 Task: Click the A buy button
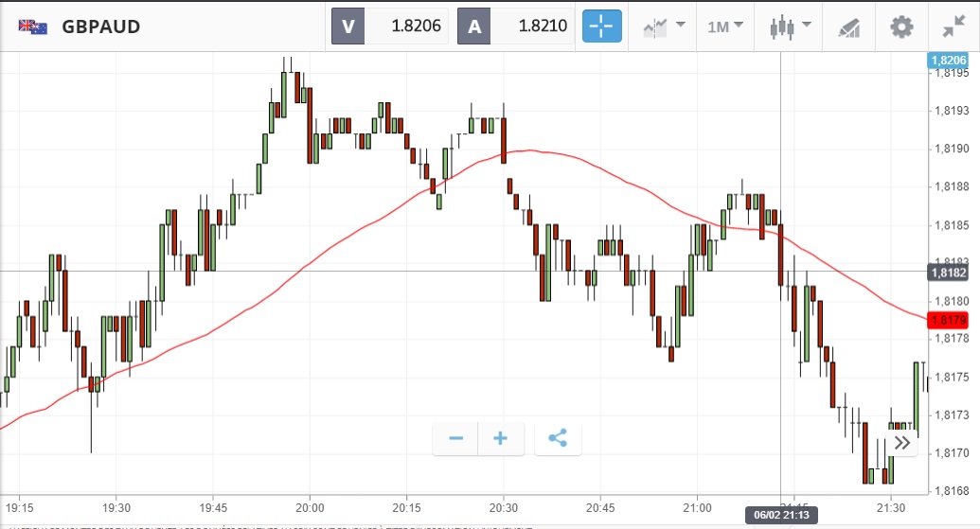474,26
